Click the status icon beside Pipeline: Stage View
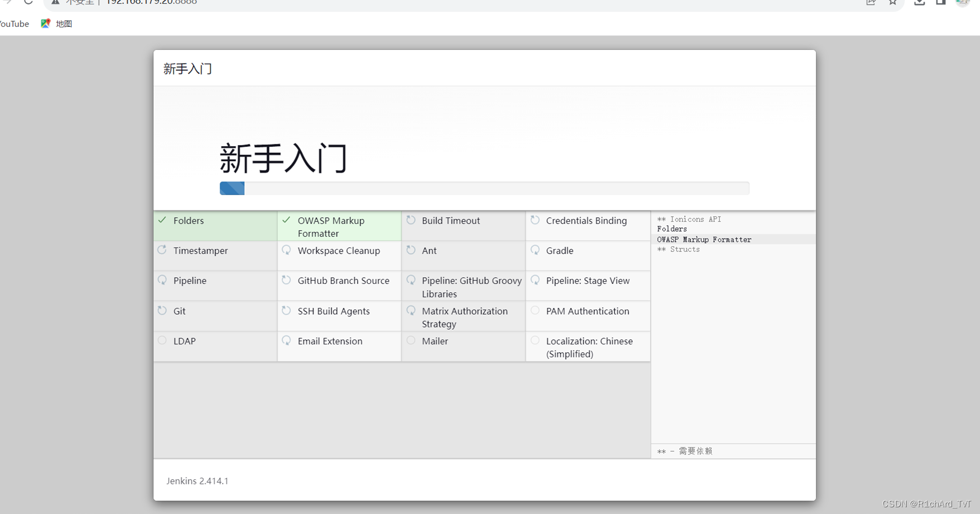 coord(535,280)
